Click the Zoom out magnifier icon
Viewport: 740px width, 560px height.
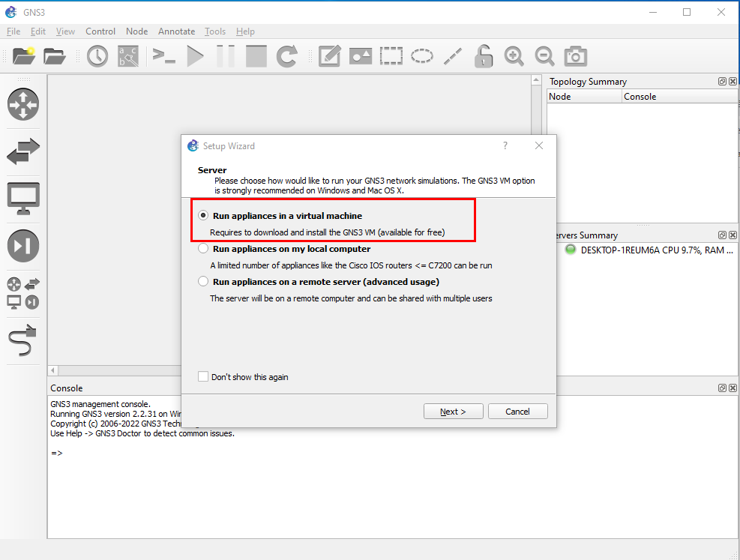click(544, 56)
